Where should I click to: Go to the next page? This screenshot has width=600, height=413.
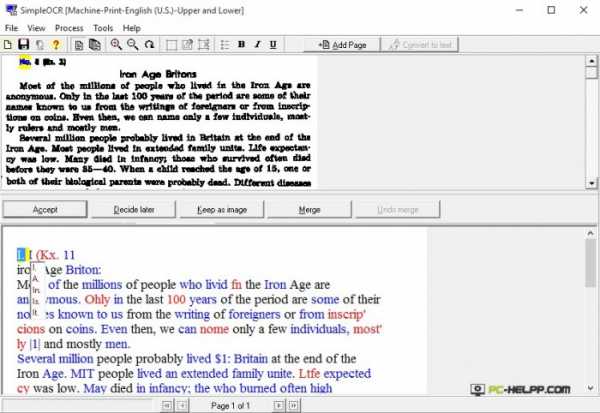(279, 405)
